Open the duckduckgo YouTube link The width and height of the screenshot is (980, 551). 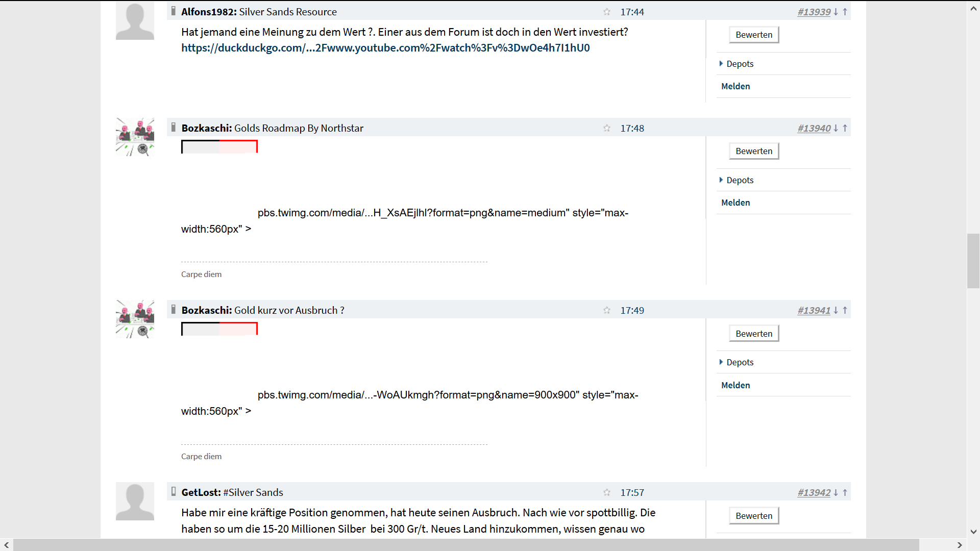click(x=385, y=48)
